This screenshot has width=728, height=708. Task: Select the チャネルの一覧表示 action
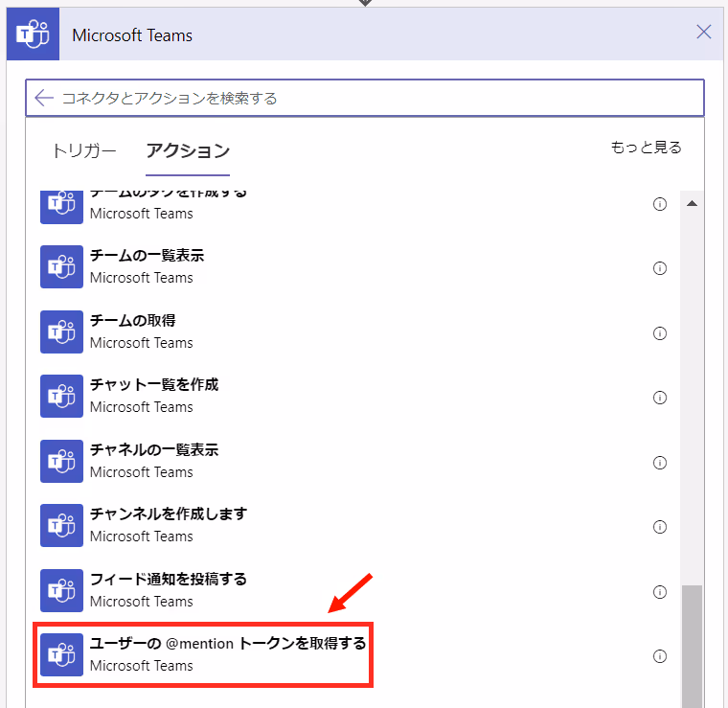pos(355,461)
